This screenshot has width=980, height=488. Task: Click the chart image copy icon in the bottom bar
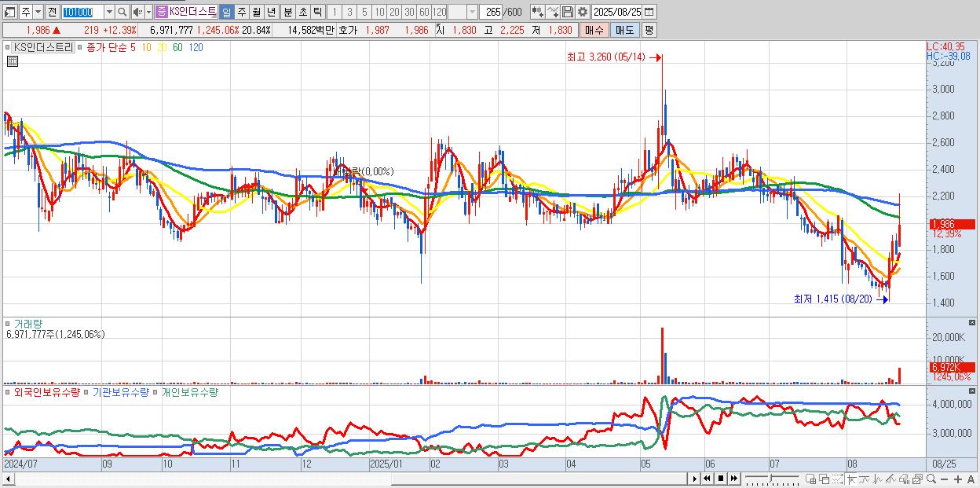[918, 479]
